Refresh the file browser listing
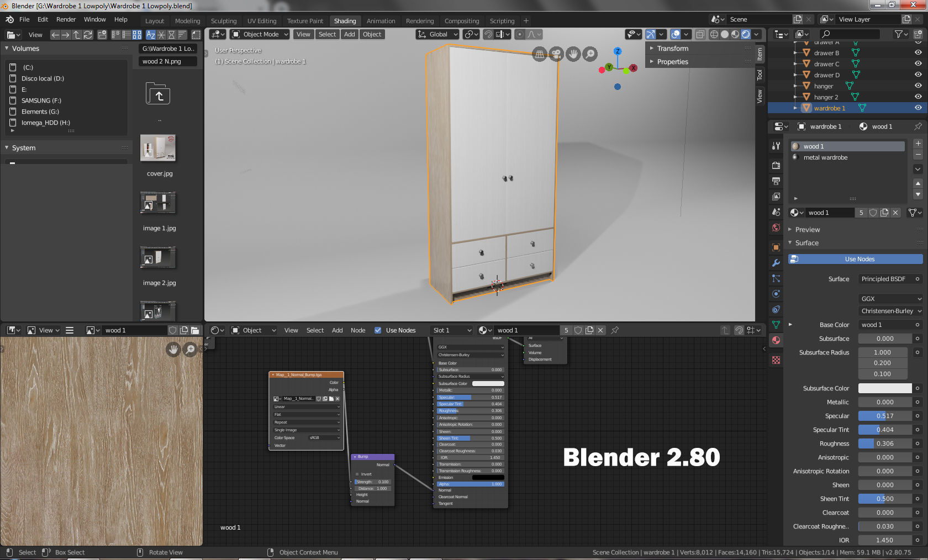Viewport: 928px width, 560px height. [x=88, y=35]
